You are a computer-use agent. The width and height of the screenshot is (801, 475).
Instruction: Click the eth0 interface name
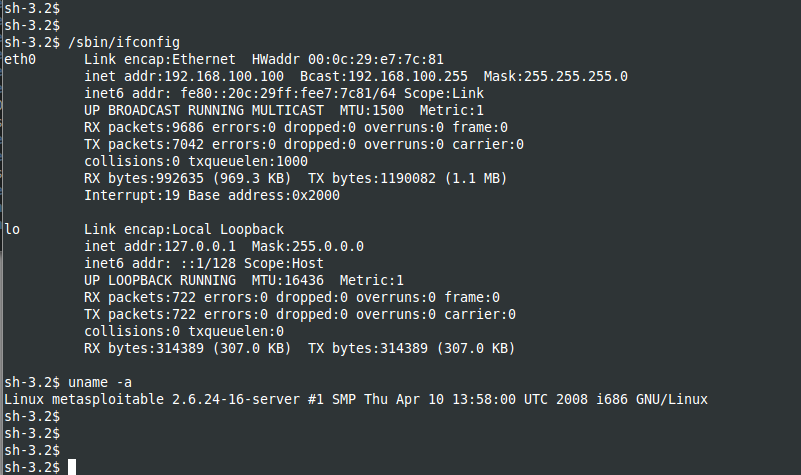coord(21,59)
